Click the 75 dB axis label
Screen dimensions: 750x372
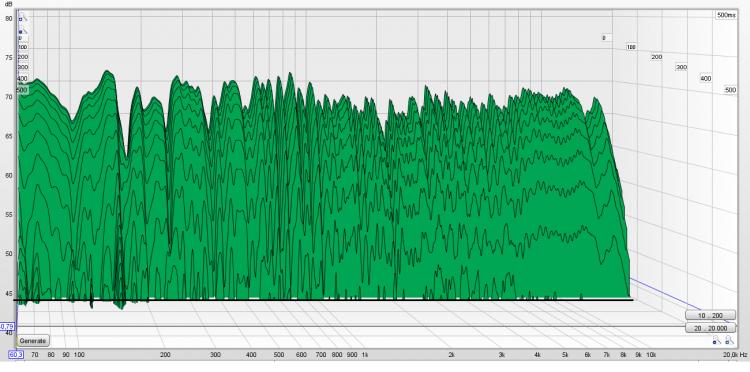[x=9, y=57]
